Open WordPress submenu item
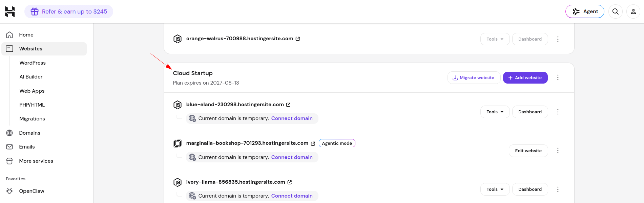 coord(33,63)
